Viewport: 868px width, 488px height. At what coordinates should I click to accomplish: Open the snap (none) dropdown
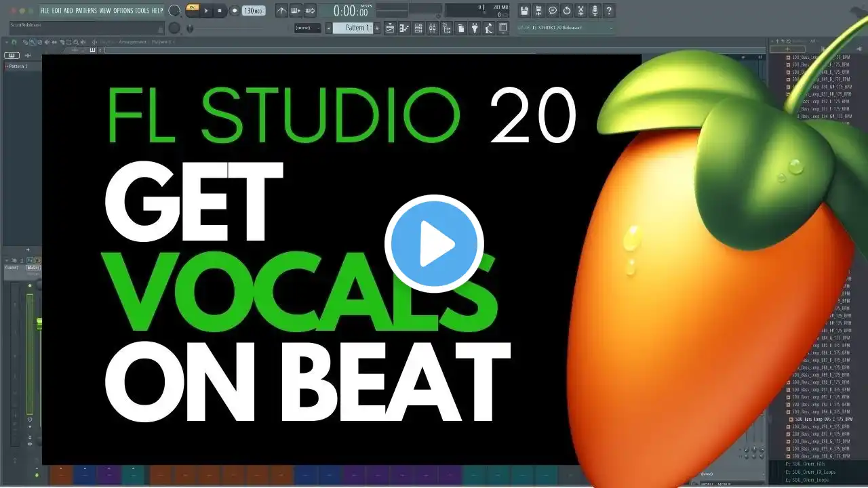pos(308,28)
